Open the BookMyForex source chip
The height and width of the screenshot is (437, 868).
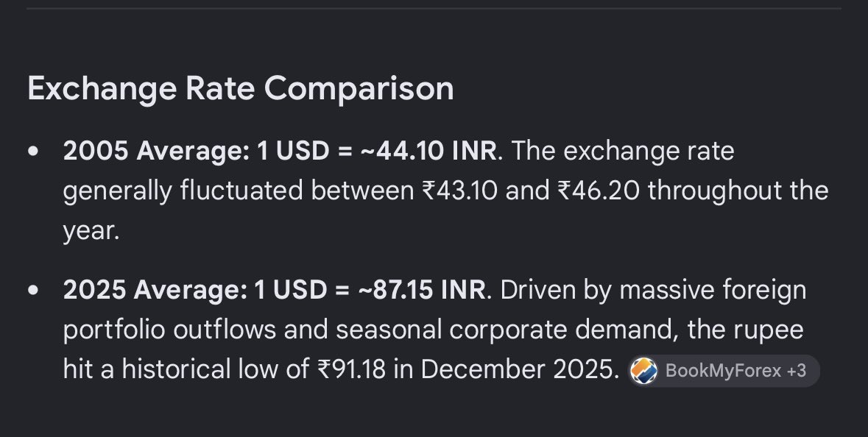(724, 371)
